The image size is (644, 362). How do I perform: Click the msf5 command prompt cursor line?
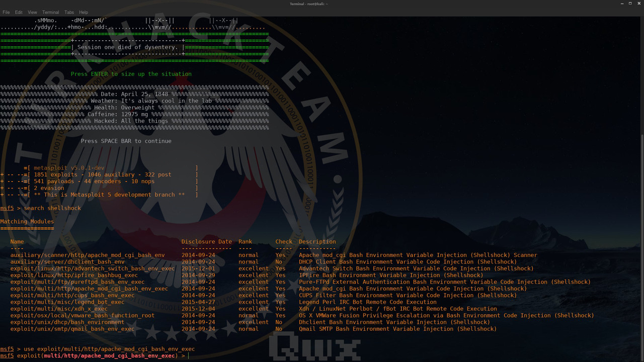[94, 356]
